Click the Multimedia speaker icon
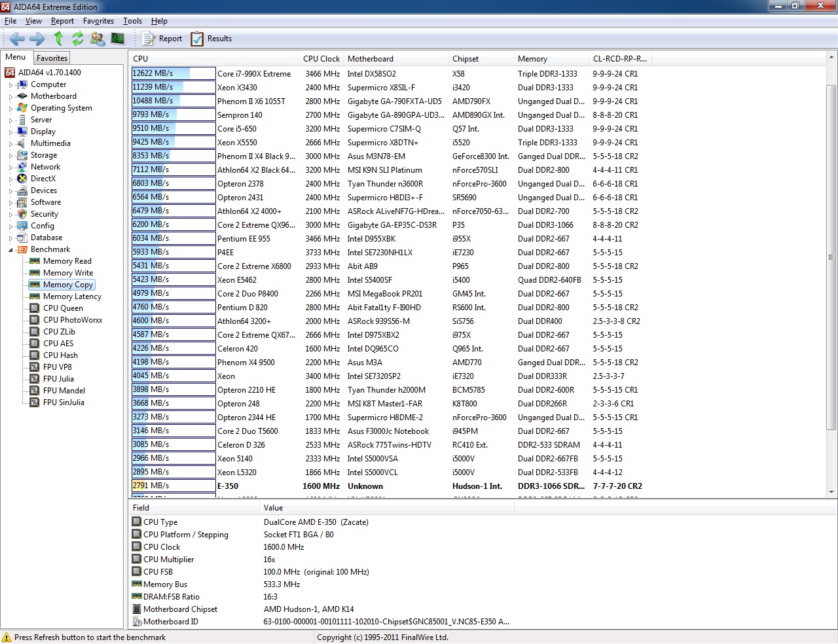The width and height of the screenshot is (838, 644). click(x=22, y=143)
